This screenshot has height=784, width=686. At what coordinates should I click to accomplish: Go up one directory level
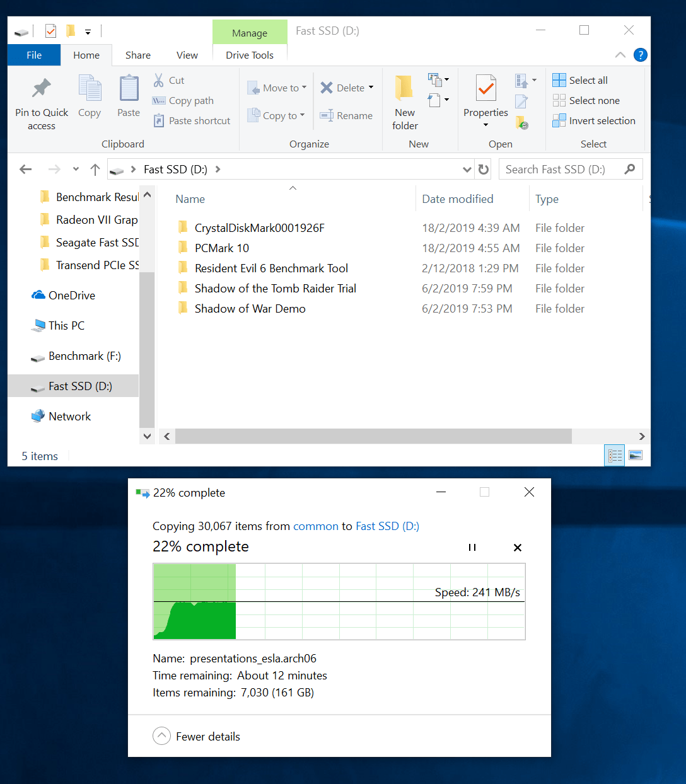[x=95, y=170]
